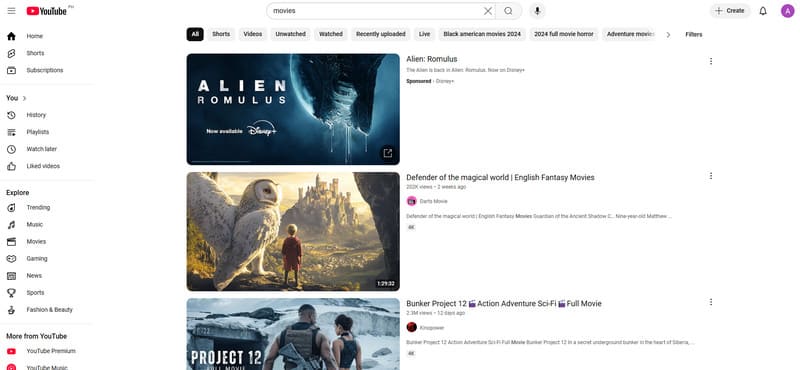Click the Disney+ sponsor name
This screenshot has height=370, width=800.
tap(445, 81)
